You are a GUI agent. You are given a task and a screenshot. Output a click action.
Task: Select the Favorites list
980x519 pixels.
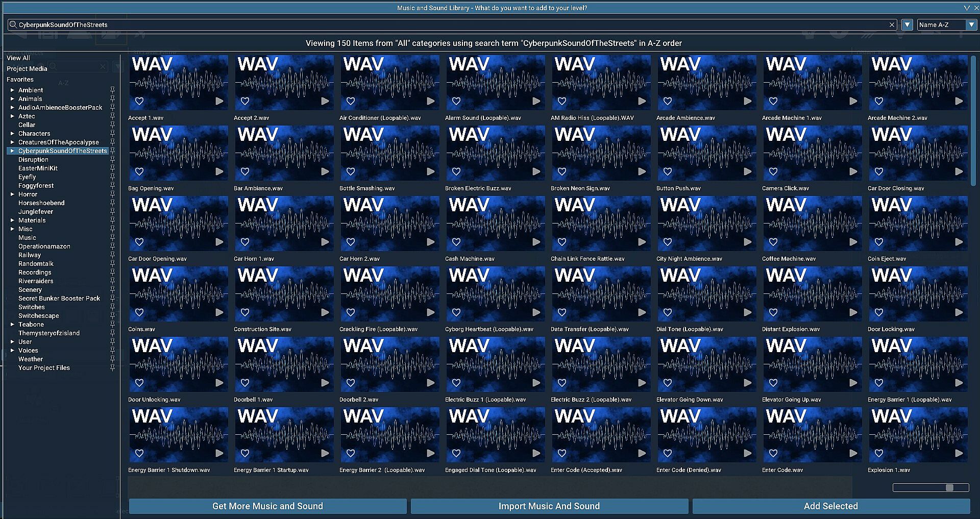20,80
